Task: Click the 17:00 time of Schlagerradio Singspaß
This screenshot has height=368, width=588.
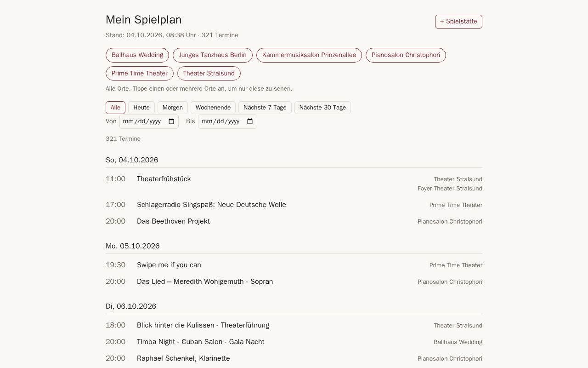Action: click(x=115, y=205)
